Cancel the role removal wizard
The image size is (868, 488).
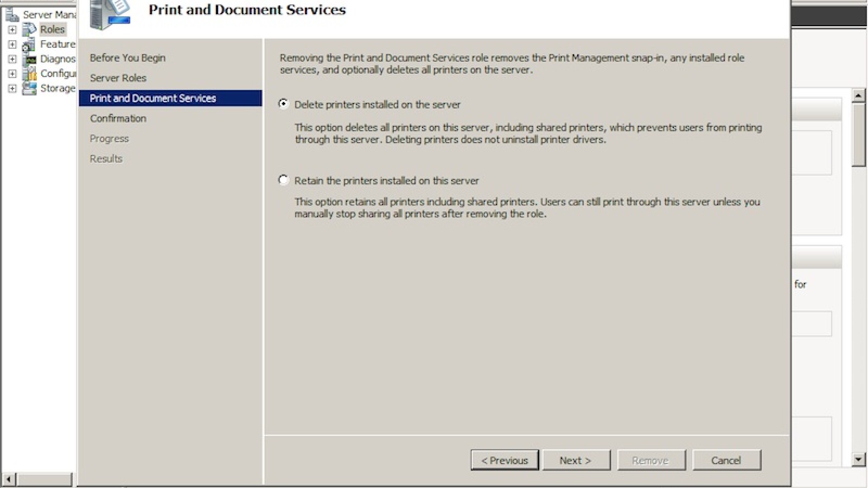[x=726, y=460]
